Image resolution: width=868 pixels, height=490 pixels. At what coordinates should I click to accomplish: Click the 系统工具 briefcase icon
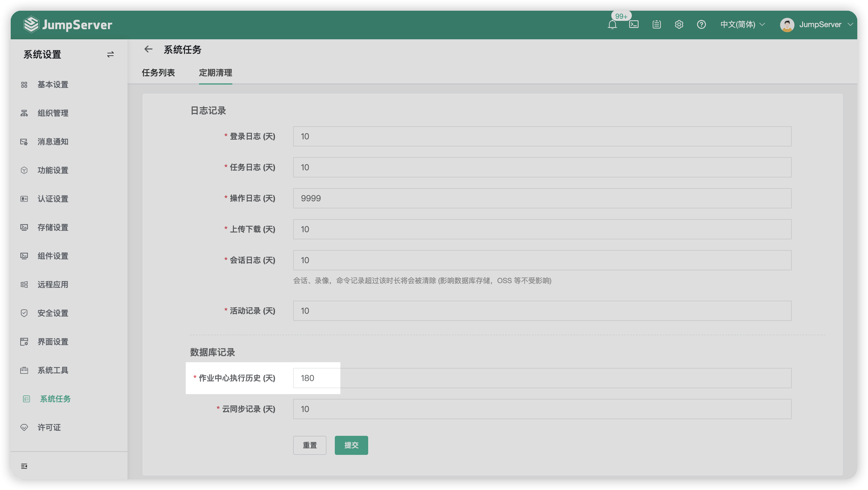pos(24,370)
